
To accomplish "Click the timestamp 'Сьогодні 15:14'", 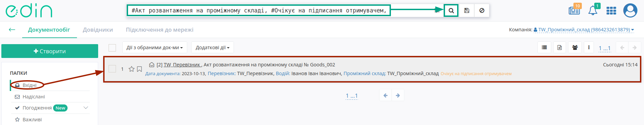I will pos(620,65).
